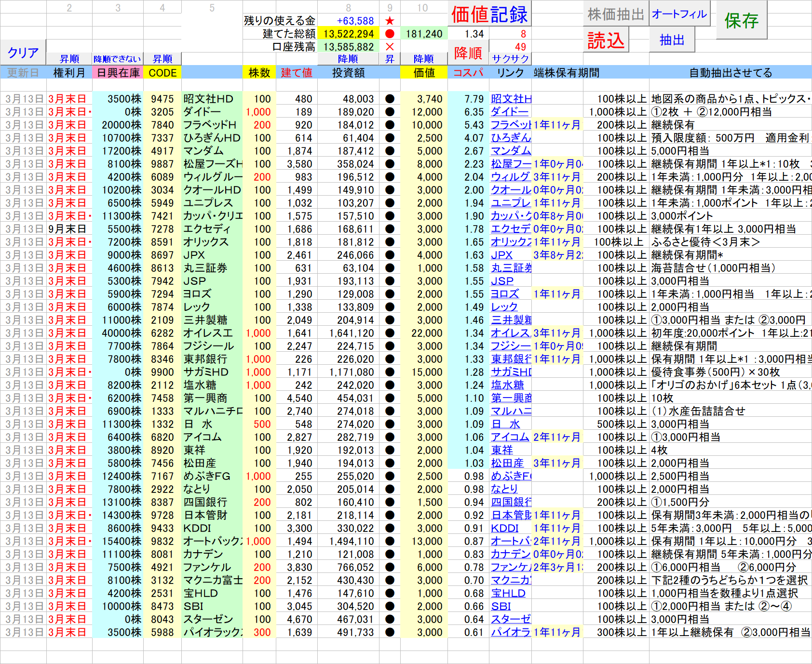Viewport: 812px width, 664px height.
Task: Click the 抽出 button
Action: 672,40
